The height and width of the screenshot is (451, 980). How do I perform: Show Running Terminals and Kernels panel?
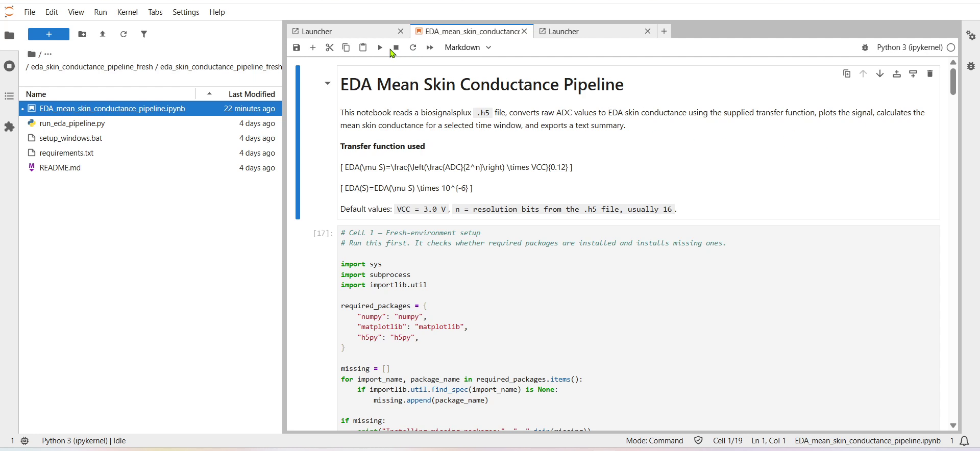coord(9,66)
